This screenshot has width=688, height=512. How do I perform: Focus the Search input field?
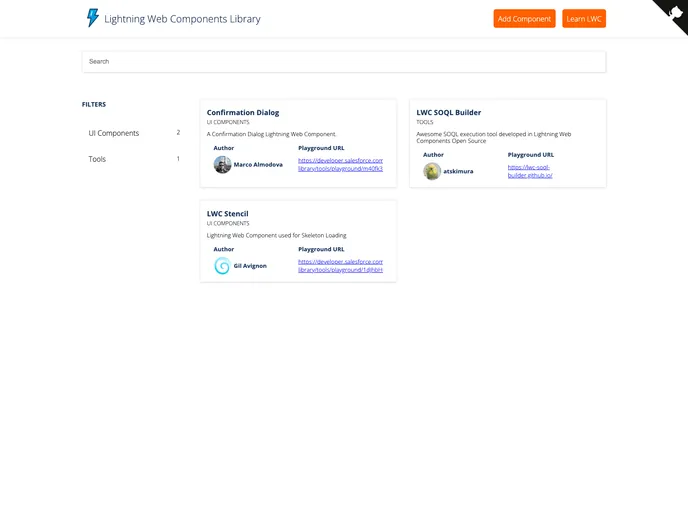coord(344,62)
